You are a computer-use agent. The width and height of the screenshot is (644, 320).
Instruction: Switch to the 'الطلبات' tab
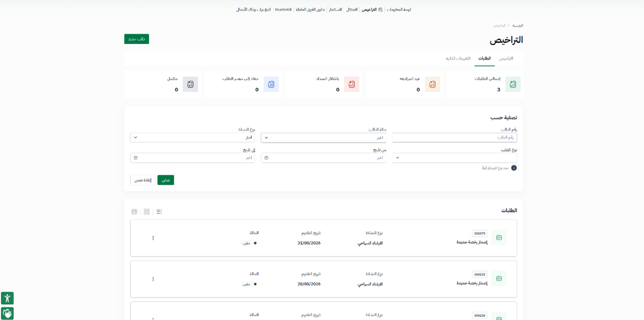click(x=484, y=59)
